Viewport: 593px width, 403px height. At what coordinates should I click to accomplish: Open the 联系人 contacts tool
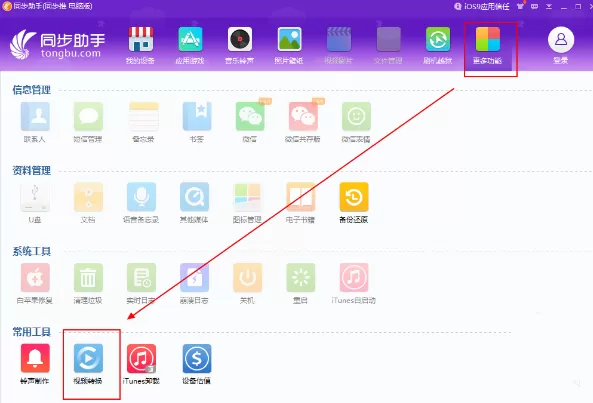coord(35,122)
